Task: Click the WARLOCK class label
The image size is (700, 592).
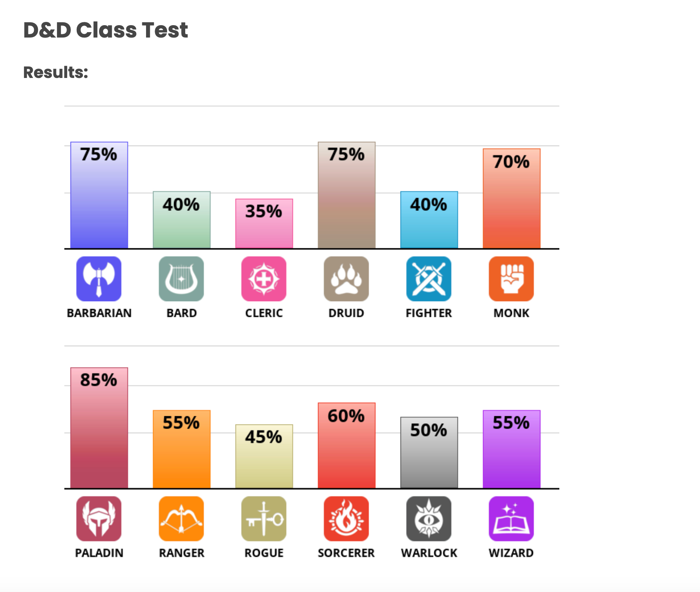Action: point(429,553)
